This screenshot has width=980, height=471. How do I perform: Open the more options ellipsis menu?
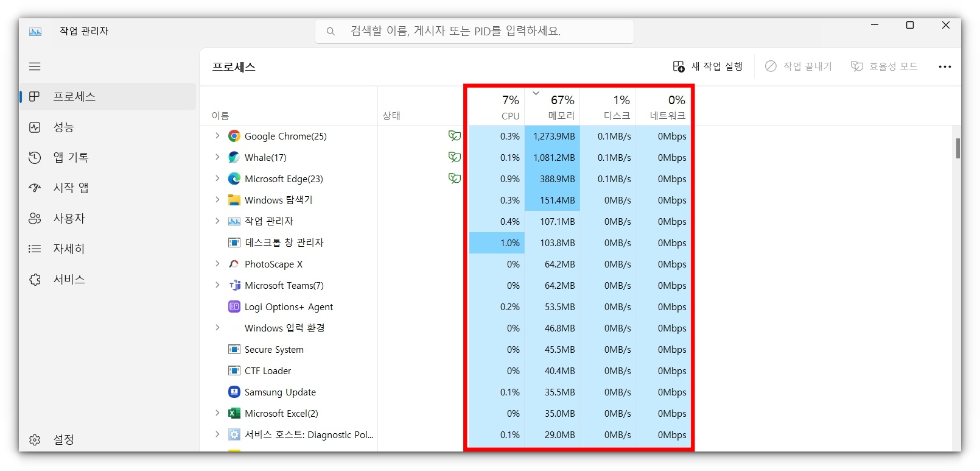[945, 66]
